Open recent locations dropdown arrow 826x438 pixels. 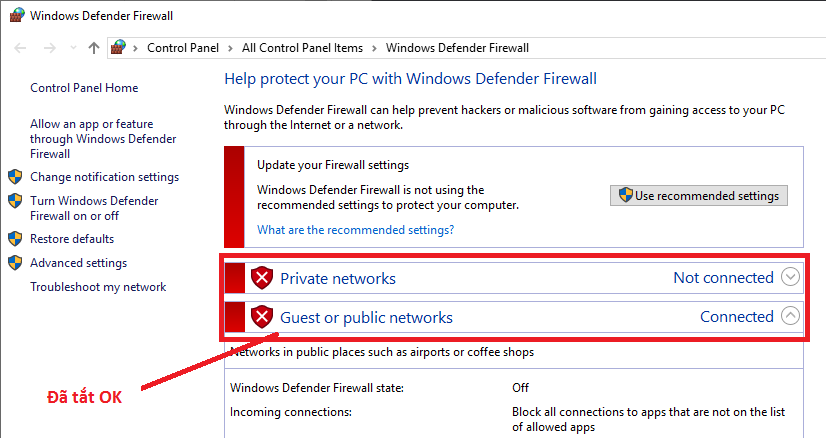pyautogui.click(x=73, y=48)
